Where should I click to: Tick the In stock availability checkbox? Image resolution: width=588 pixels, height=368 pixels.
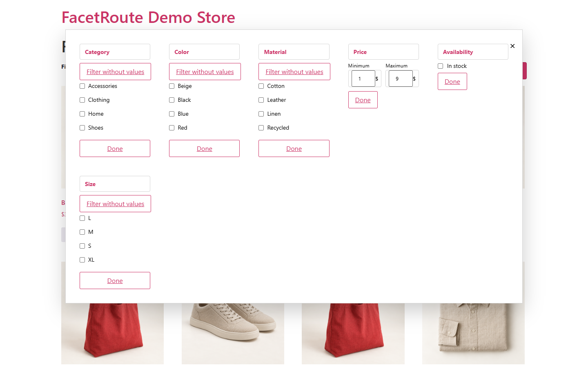[x=440, y=66]
